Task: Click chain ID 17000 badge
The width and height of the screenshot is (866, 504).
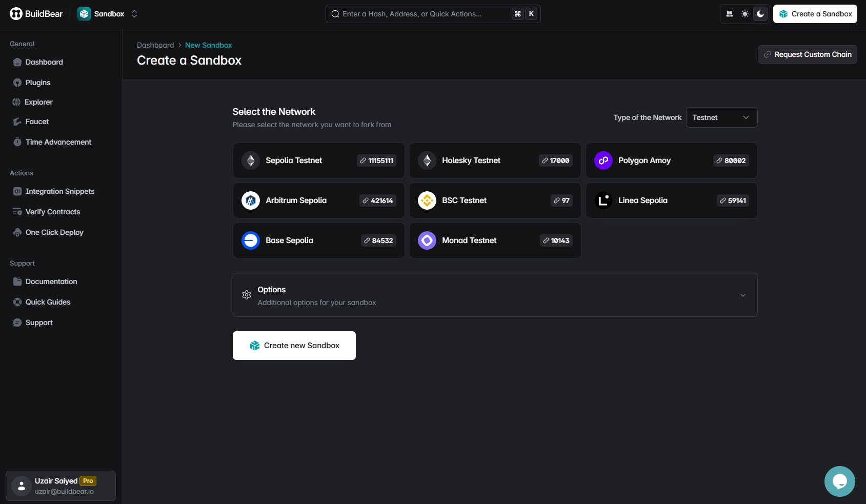Action: [x=555, y=160]
